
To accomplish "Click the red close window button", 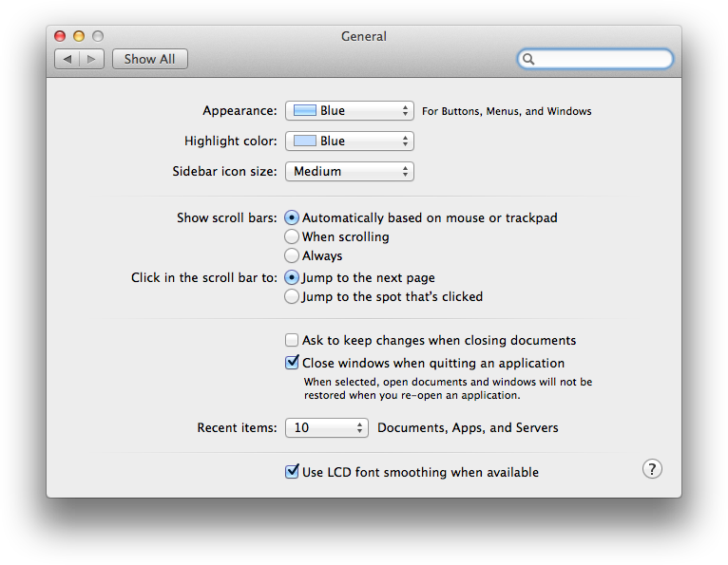I will pos(60,36).
